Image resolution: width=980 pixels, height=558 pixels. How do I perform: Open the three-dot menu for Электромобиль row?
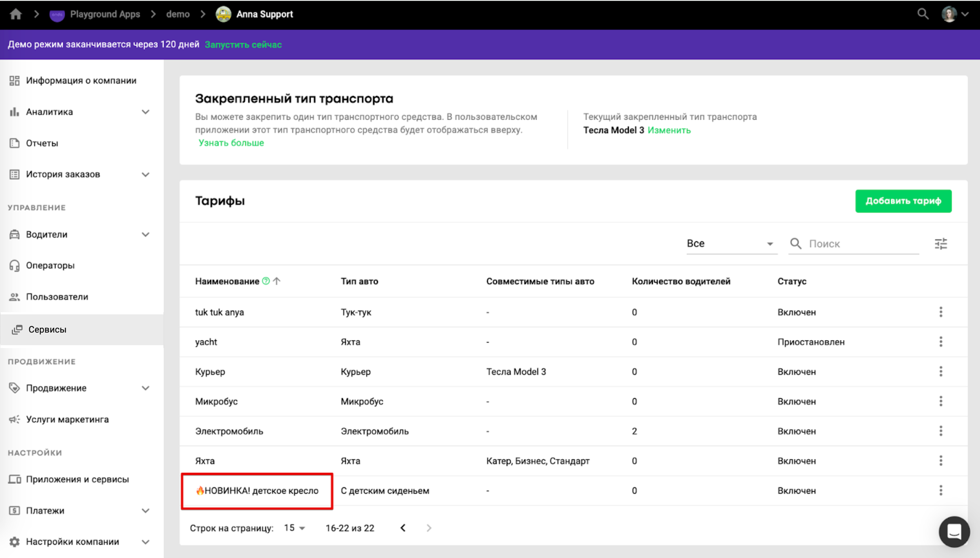[x=940, y=431]
